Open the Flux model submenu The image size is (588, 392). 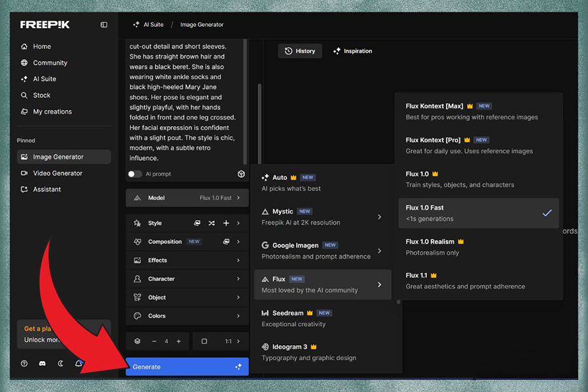323,284
